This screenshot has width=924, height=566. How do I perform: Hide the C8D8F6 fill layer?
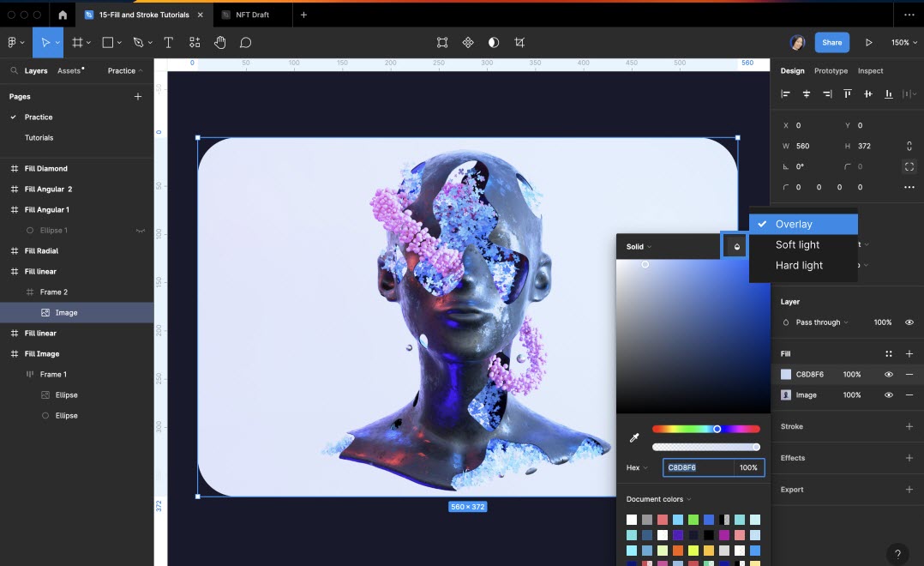pyautogui.click(x=889, y=375)
